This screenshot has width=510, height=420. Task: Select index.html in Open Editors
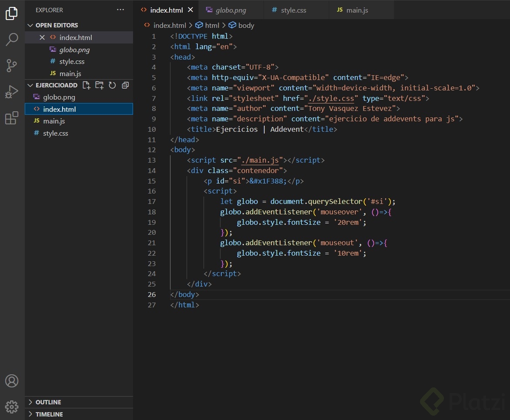click(x=79, y=37)
